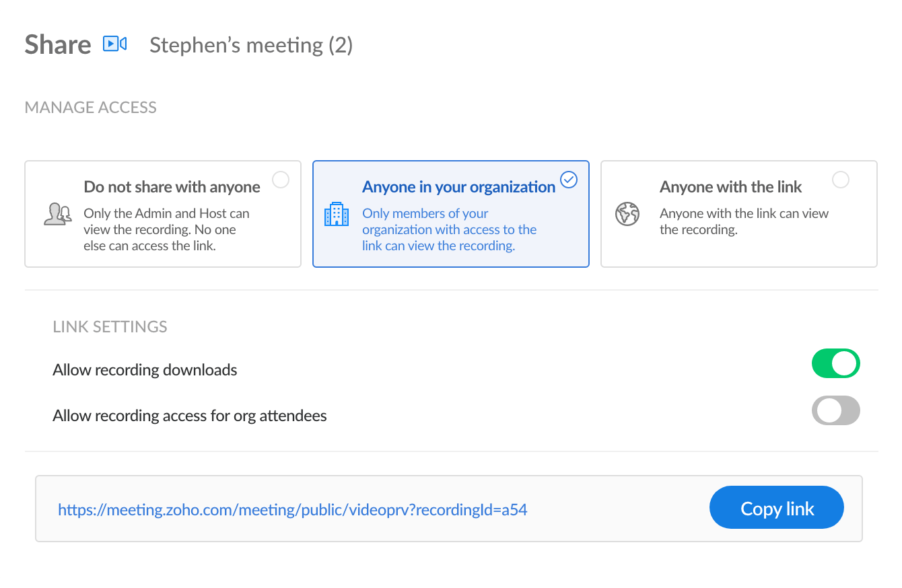
Task: Click the admin and host people icon
Action: (57, 214)
